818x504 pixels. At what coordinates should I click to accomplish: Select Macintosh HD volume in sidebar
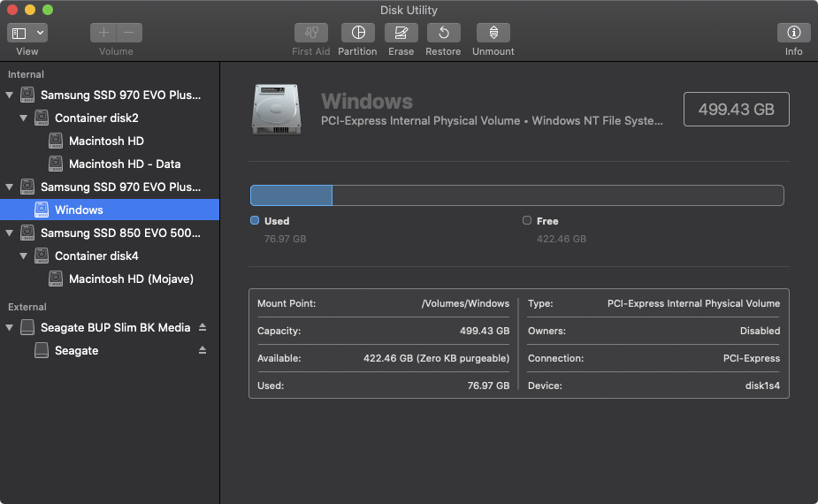pyautogui.click(x=106, y=141)
